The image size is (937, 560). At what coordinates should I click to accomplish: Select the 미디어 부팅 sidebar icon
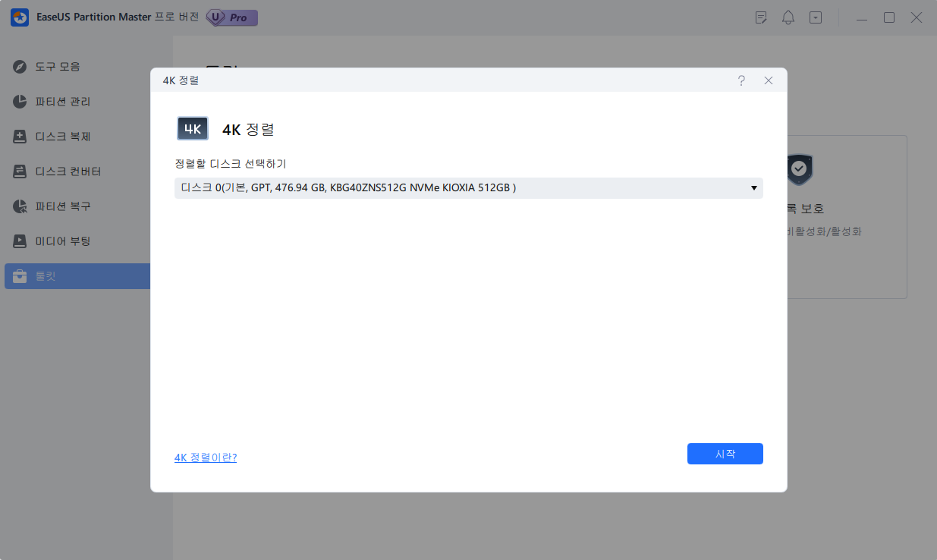click(20, 241)
